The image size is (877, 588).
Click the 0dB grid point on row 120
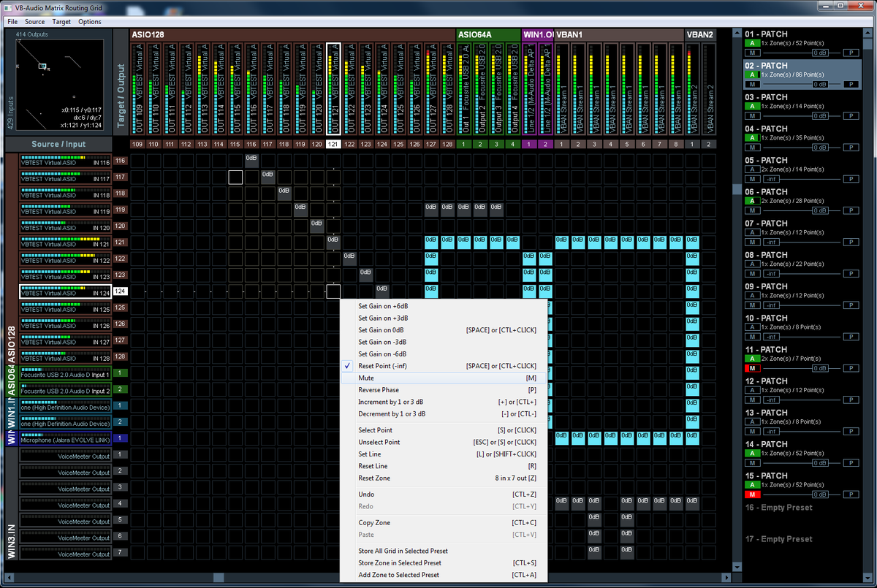click(x=316, y=226)
